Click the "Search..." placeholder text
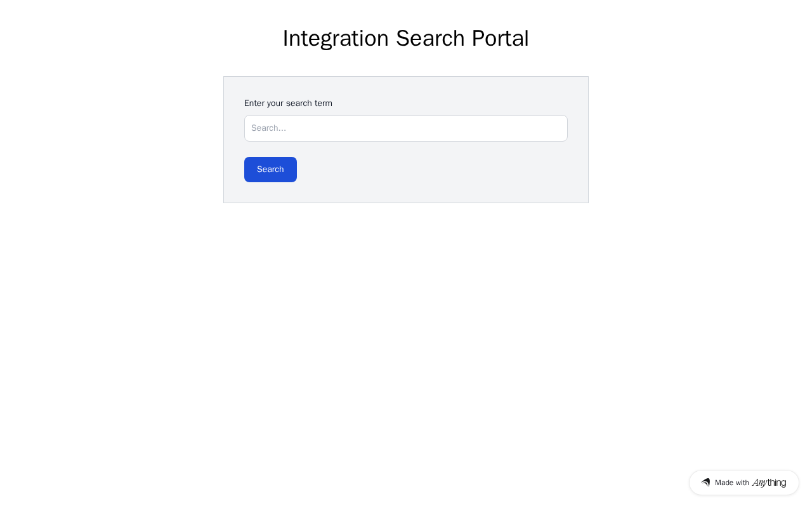The width and height of the screenshot is (812, 508). [x=268, y=128]
